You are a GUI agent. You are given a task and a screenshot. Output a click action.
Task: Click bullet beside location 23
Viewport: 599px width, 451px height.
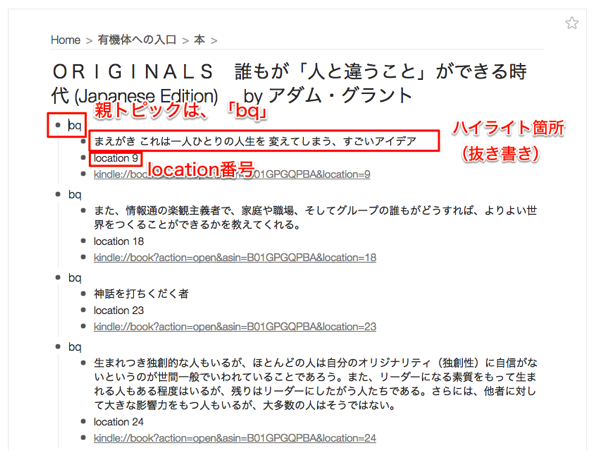pyautogui.click(x=84, y=310)
